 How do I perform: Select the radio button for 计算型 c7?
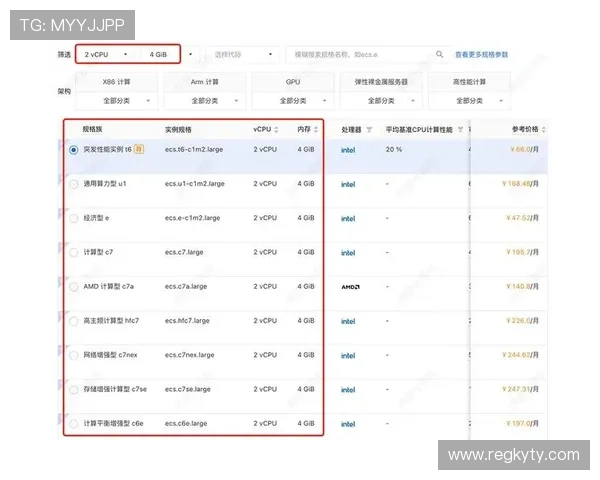(73, 253)
